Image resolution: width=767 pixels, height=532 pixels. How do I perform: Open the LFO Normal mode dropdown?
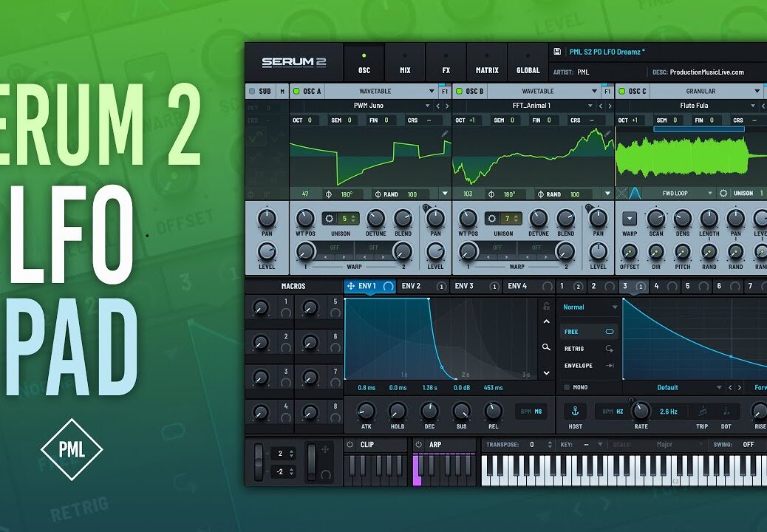click(590, 307)
